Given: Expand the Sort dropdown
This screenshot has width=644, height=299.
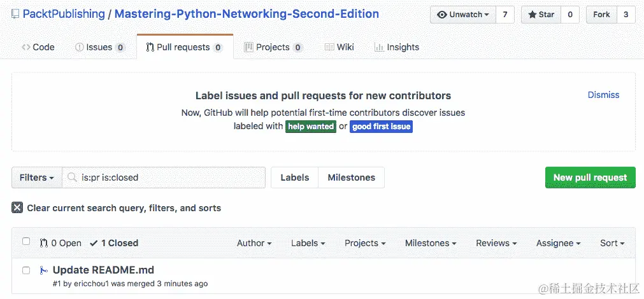Looking at the screenshot, I should [612, 243].
